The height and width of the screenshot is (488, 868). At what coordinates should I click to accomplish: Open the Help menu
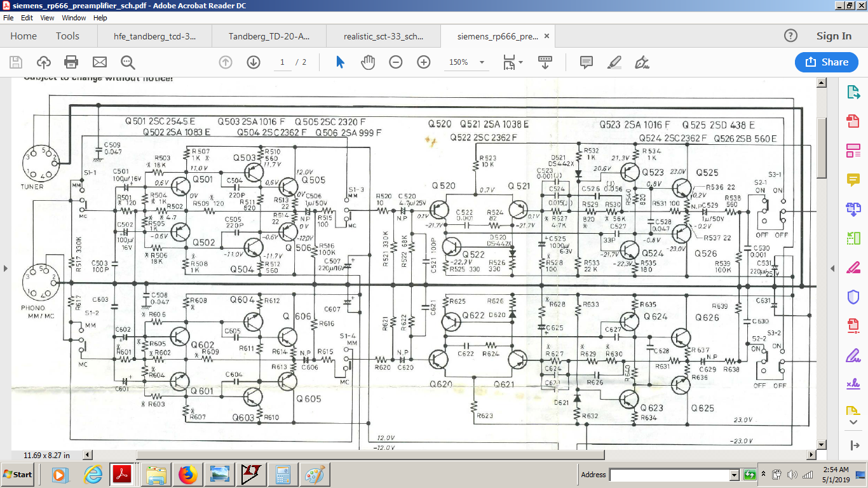pos(100,18)
